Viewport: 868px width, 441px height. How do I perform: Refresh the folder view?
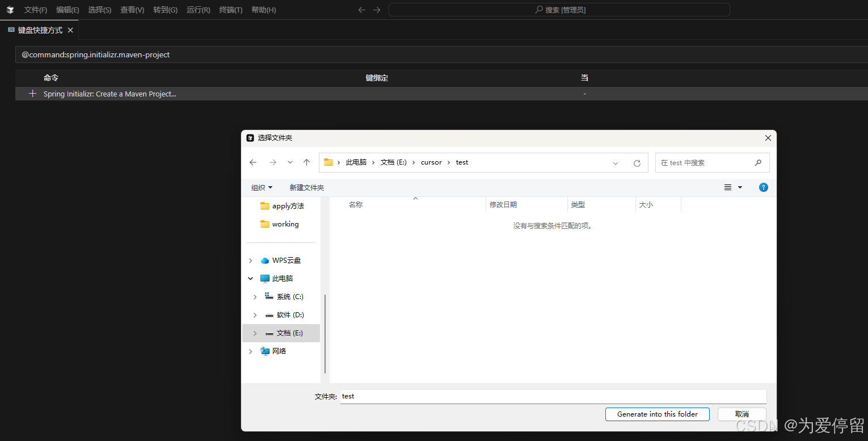click(x=637, y=163)
